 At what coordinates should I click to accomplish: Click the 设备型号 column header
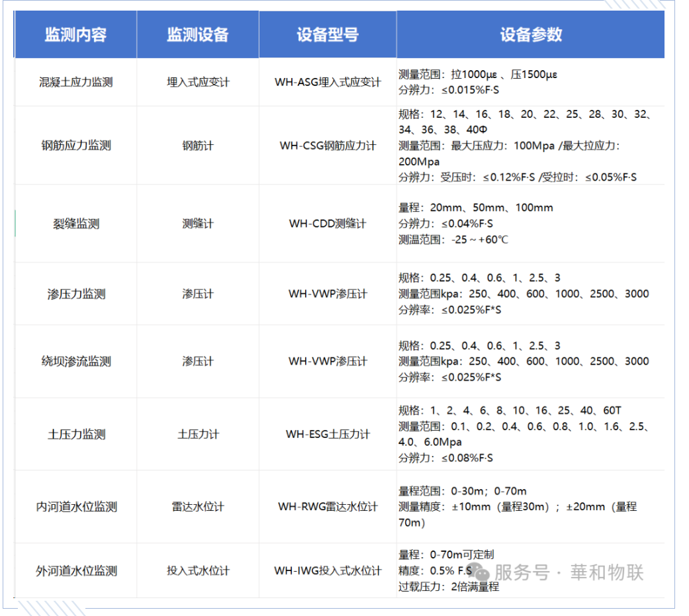click(x=328, y=34)
